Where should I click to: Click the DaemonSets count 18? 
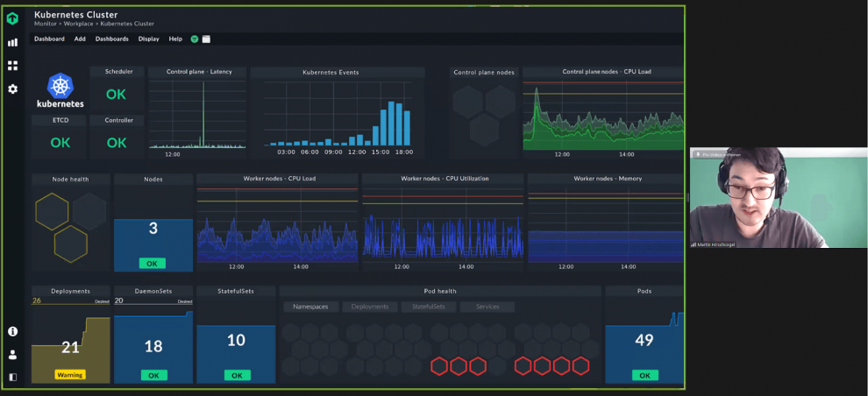pos(153,346)
